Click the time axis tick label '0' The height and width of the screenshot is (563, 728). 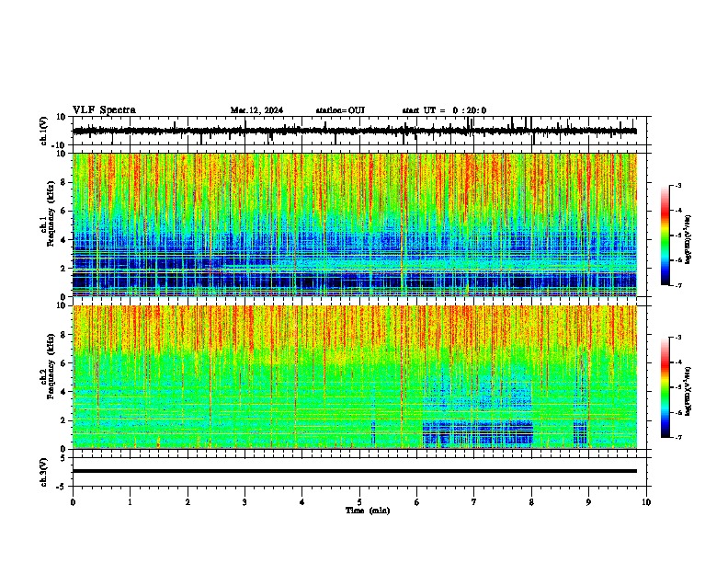click(73, 502)
